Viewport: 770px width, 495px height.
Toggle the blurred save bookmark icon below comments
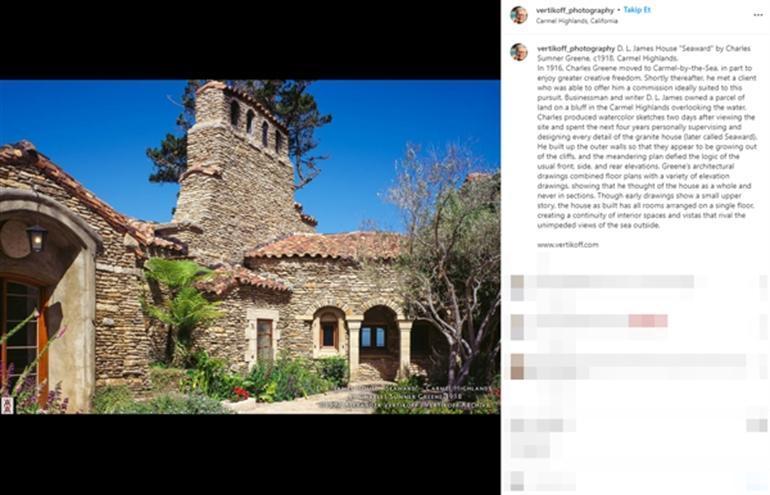(x=756, y=425)
